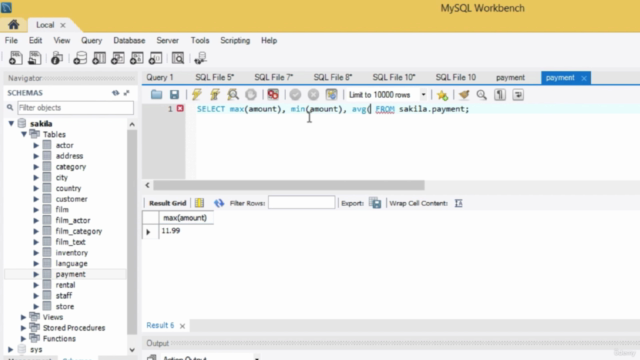The height and width of the screenshot is (360, 640).
Task: Toggle schemas panel expand arrows icon
Action: 127,93
